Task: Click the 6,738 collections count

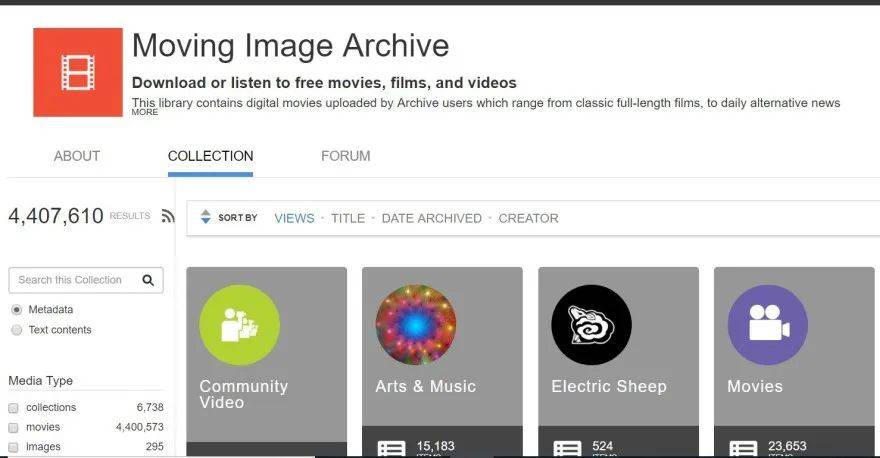Action: [x=150, y=407]
